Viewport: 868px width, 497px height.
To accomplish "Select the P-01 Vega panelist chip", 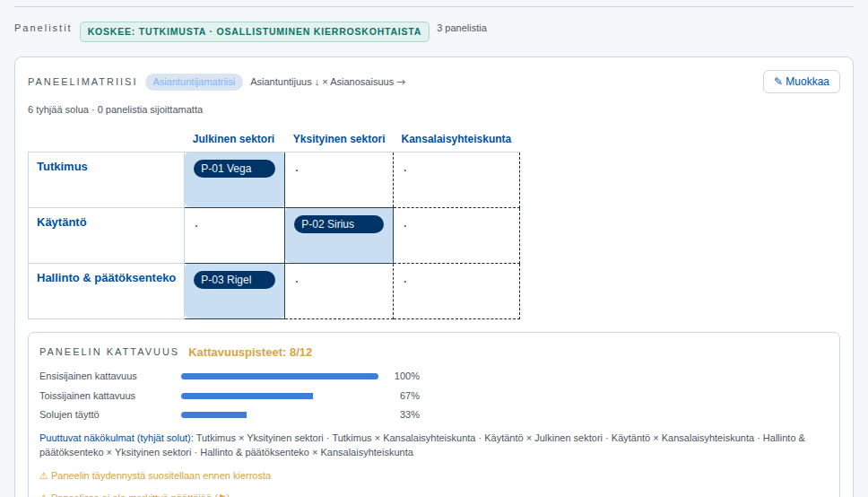I will click(234, 169).
